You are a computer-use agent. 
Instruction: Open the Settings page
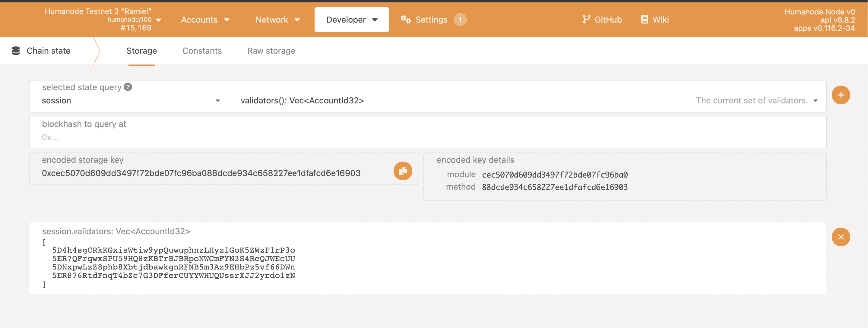[433, 20]
